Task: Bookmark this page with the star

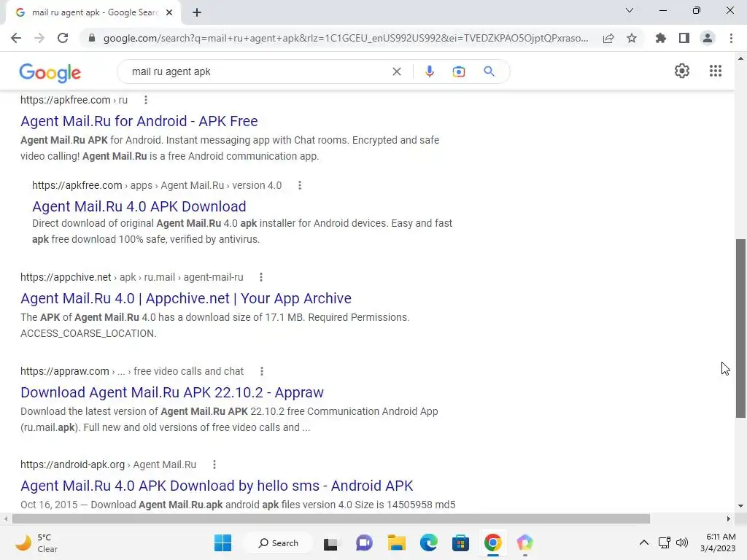Action: pyautogui.click(x=632, y=38)
